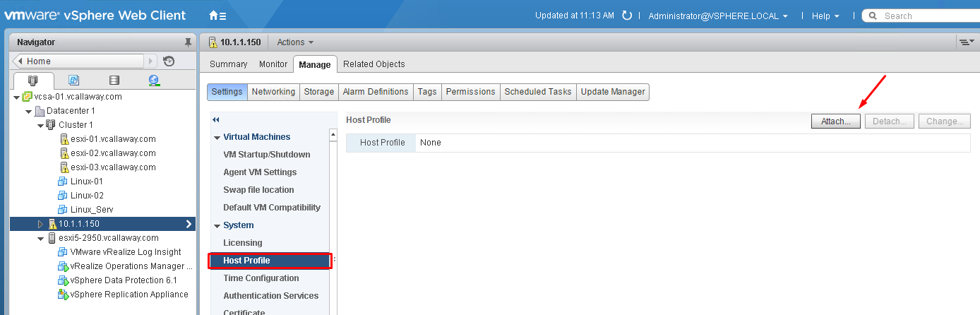Collapse the System settings section
The width and height of the screenshot is (980, 315).
[217, 225]
